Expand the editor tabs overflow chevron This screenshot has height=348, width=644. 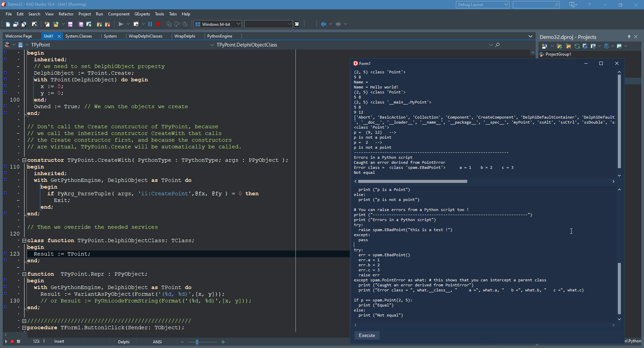(530, 36)
